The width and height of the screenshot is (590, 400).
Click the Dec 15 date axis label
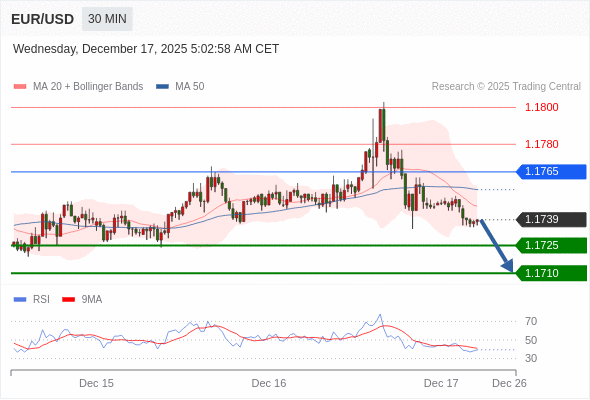(x=96, y=383)
